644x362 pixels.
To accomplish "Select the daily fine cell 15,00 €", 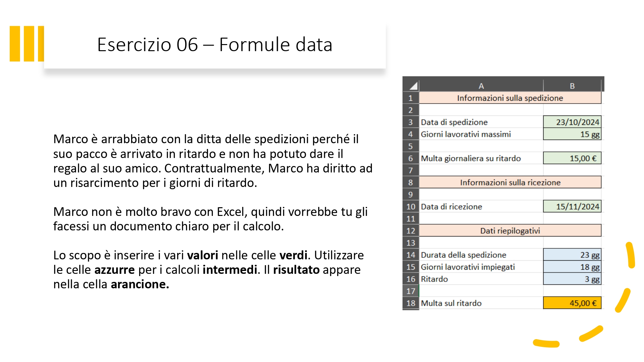I will [x=572, y=158].
